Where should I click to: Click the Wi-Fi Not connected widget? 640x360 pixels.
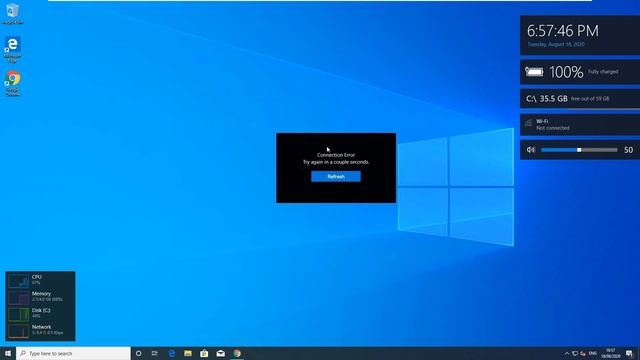(x=580, y=124)
